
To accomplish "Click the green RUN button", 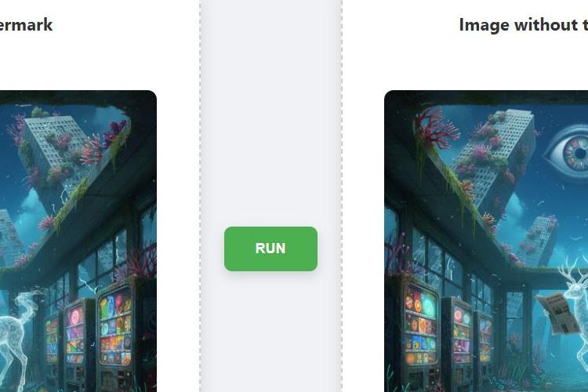I will click(270, 249).
